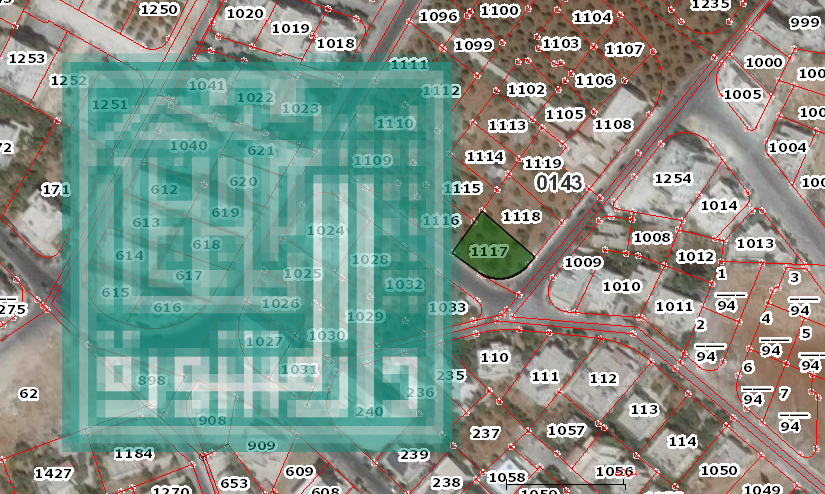Select parcel 1108 on the map

tap(613, 124)
